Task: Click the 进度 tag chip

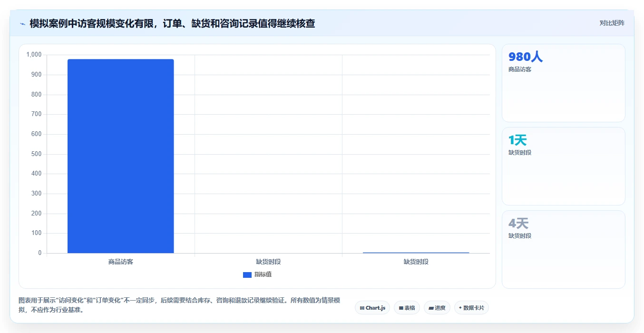Action: (x=437, y=308)
